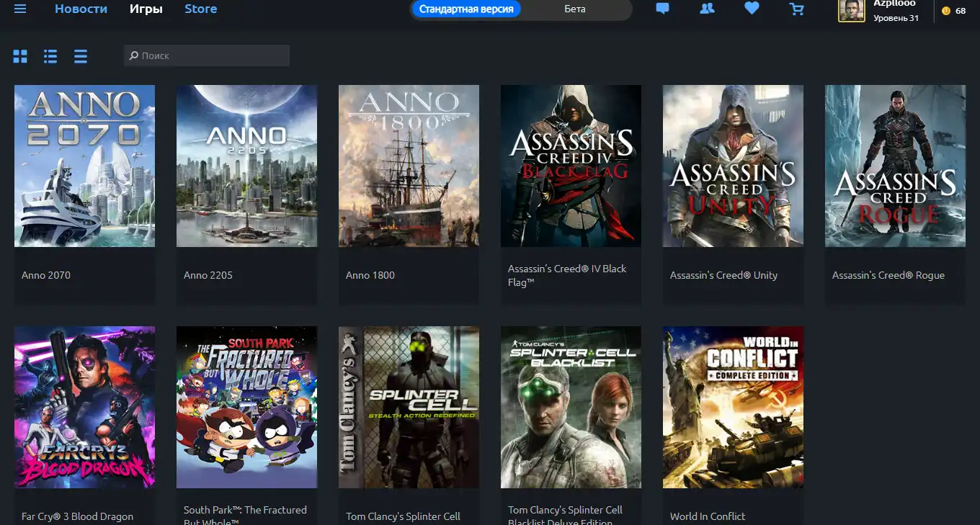This screenshot has height=525, width=980.
Task: Open World in Conflict cover
Action: (x=733, y=408)
